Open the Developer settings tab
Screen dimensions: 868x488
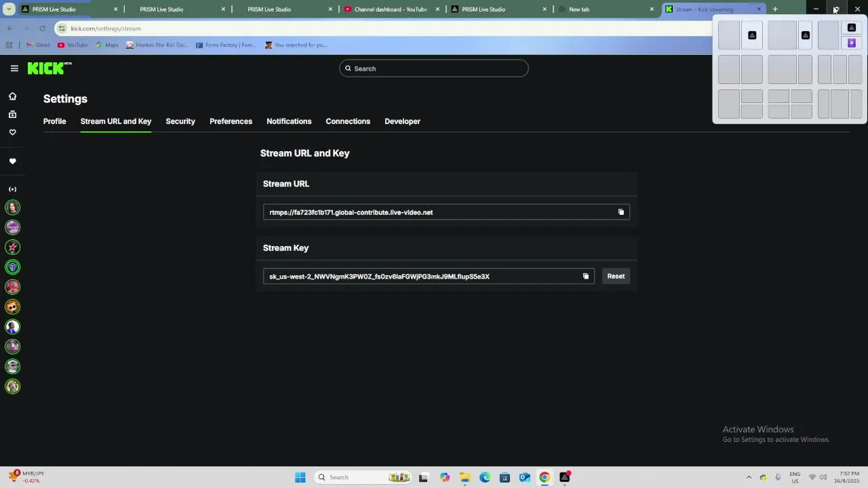[x=402, y=121]
